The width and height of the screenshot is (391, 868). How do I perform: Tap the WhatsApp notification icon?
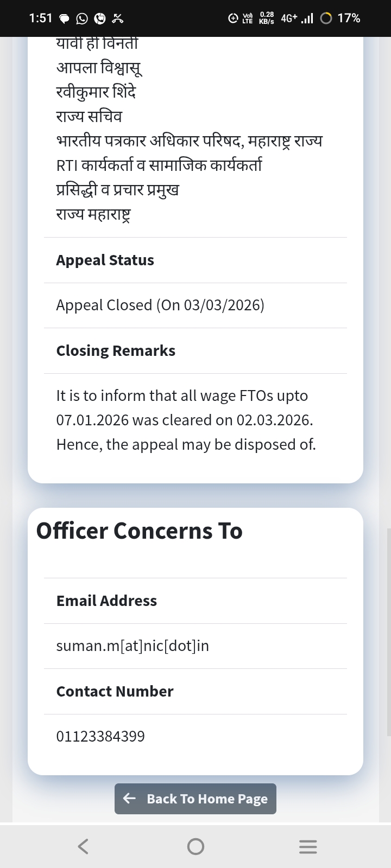point(82,19)
